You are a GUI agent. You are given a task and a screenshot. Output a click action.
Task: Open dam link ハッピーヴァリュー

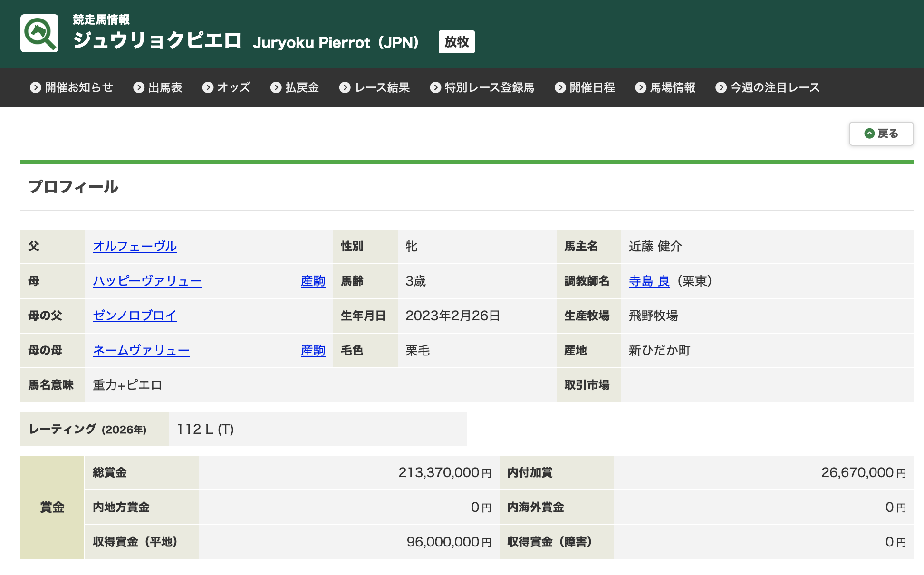[147, 281]
